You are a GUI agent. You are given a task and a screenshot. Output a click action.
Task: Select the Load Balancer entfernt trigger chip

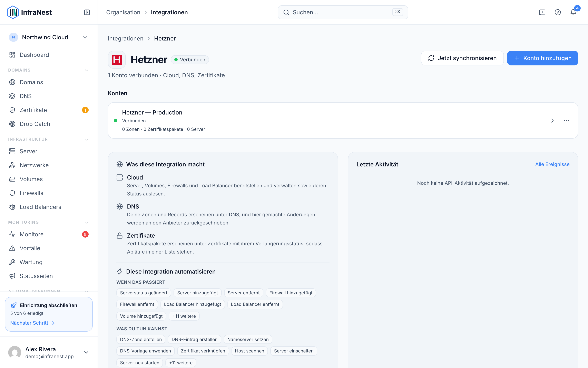[x=255, y=304]
